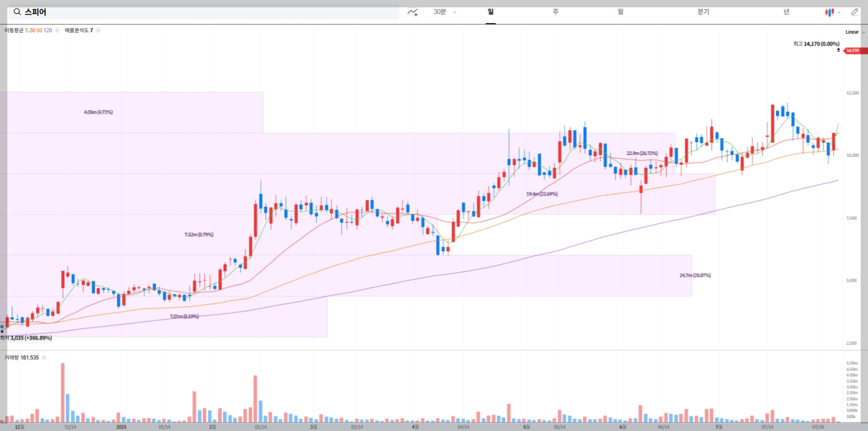The height and width of the screenshot is (431, 868).
Task: Click the 최저 3,035 (+366.89%) label
Action: [26, 338]
